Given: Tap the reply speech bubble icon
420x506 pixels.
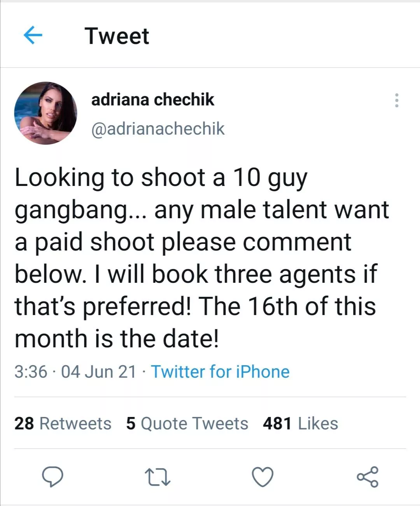Looking at the screenshot, I should (x=52, y=477).
